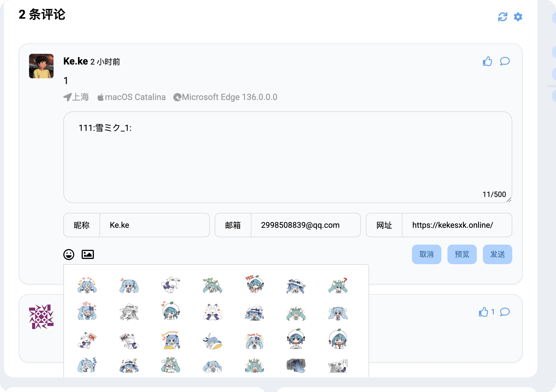Viewport: 556px width, 392px height.
Task: Click into the comment text area
Action: (x=288, y=157)
